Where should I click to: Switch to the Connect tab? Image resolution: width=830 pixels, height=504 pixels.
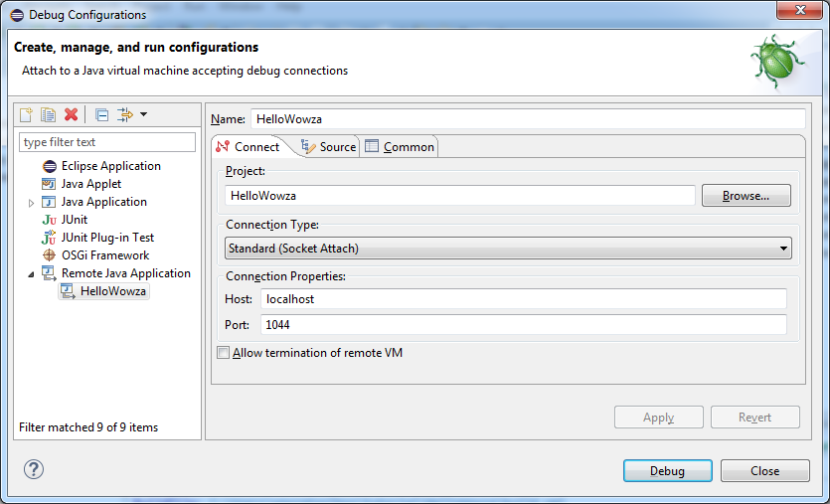click(249, 147)
